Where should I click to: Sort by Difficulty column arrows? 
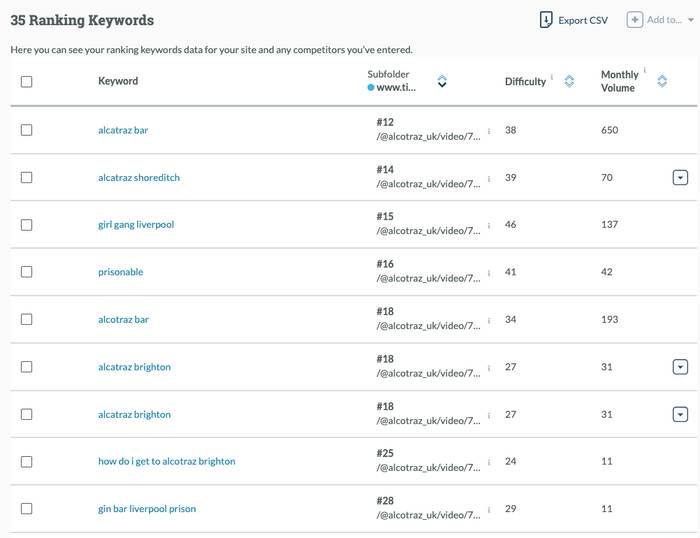tap(569, 82)
